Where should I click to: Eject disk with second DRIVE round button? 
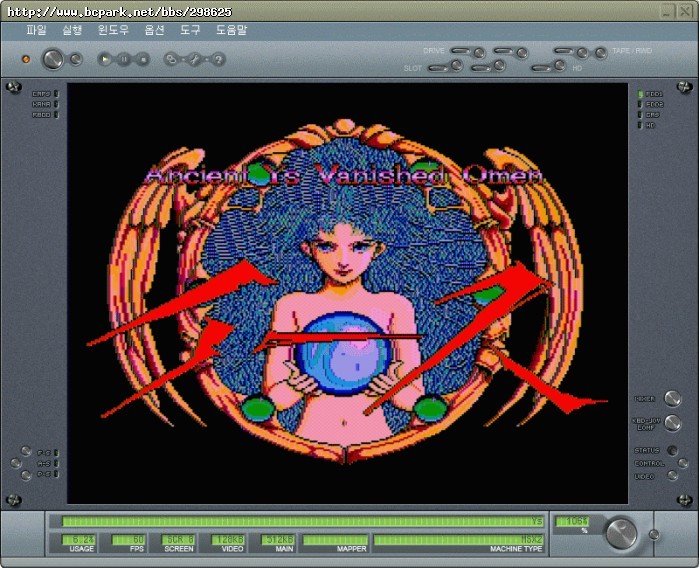point(522,53)
